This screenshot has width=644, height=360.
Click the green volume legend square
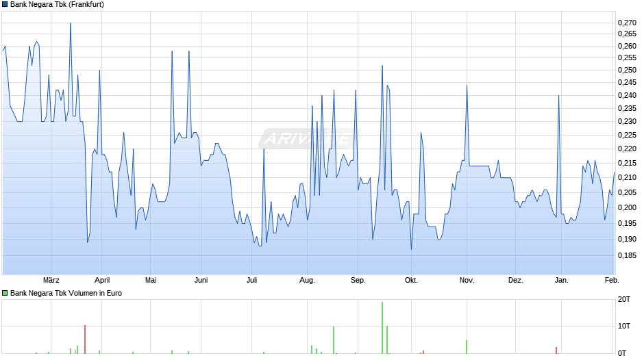coord(5,293)
